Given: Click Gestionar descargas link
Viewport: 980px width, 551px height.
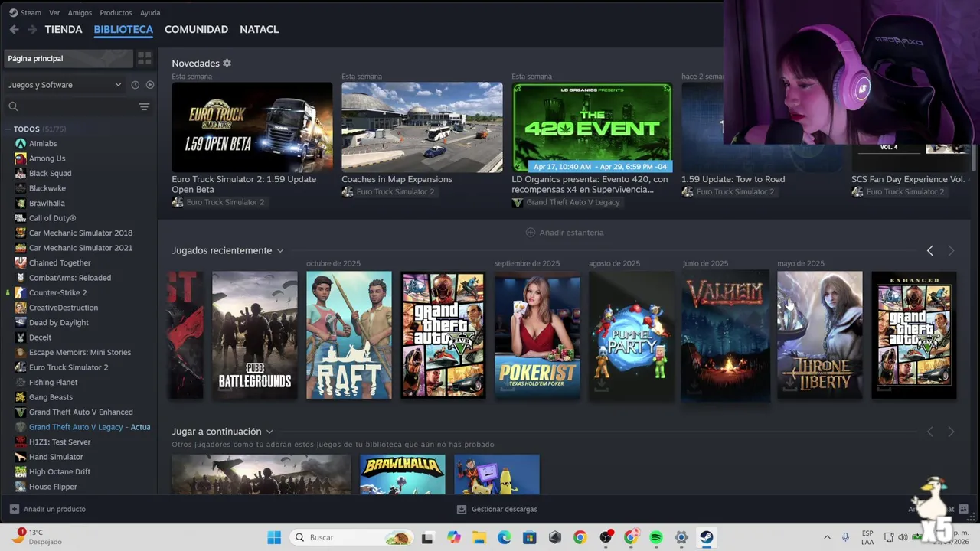Looking at the screenshot, I should [x=505, y=509].
